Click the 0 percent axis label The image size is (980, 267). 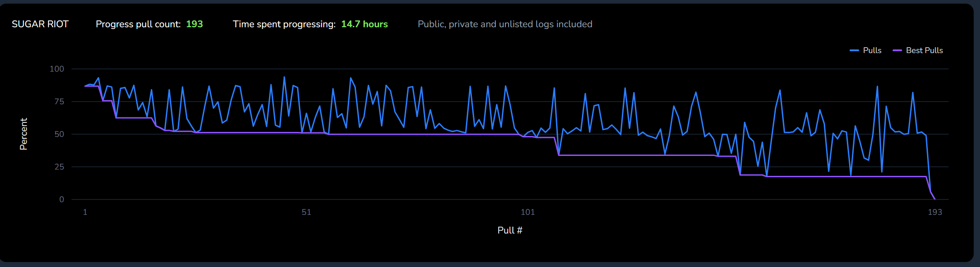tap(62, 199)
